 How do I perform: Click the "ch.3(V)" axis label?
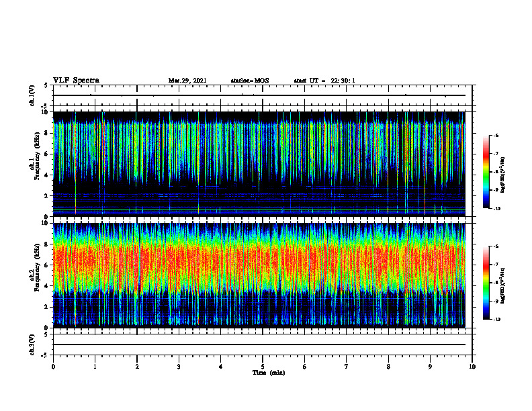(32, 345)
